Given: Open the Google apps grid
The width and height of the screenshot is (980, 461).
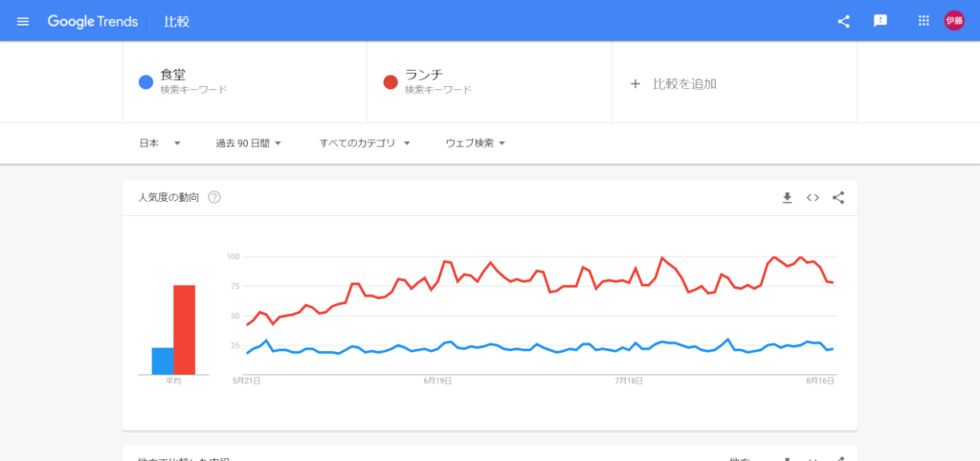Looking at the screenshot, I should click(x=924, y=21).
